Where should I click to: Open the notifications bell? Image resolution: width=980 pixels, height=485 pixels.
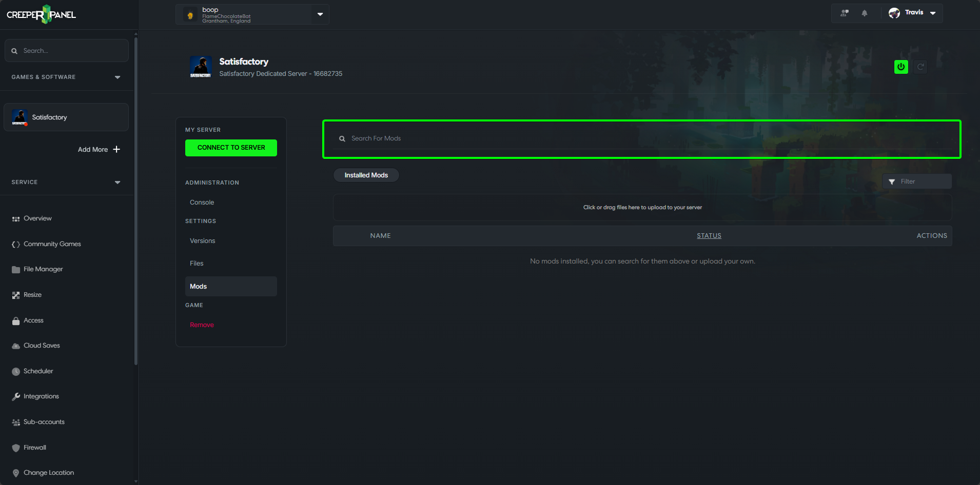click(x=865, y=13)
